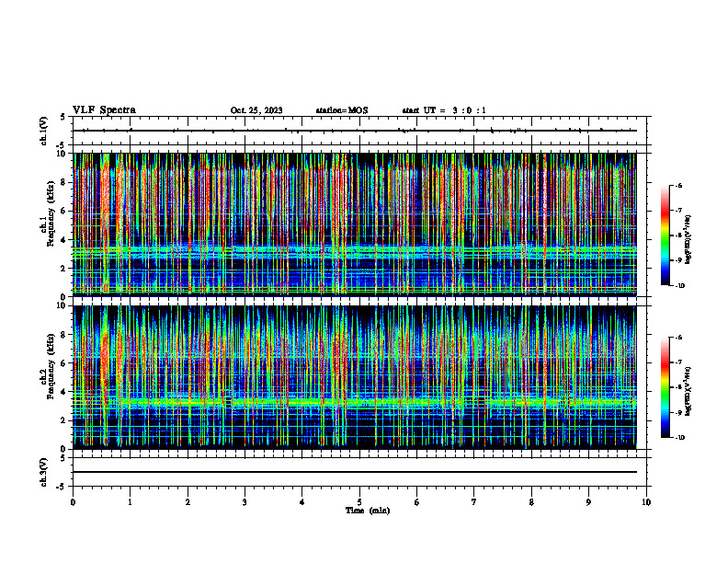728x563 pixels.
Task: Click the "-6" tick on the ch.1 colorbar
Action: pos(678,186)
